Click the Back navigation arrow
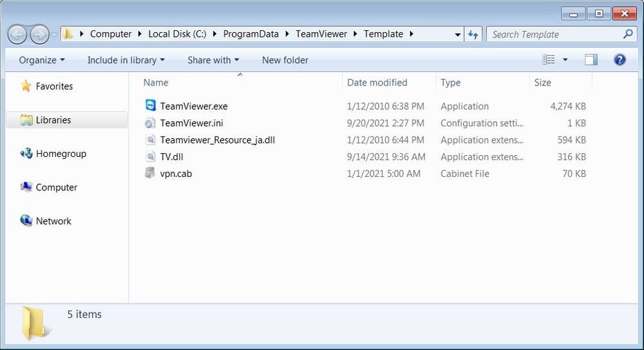644x350 pixels. click(17, 35)
